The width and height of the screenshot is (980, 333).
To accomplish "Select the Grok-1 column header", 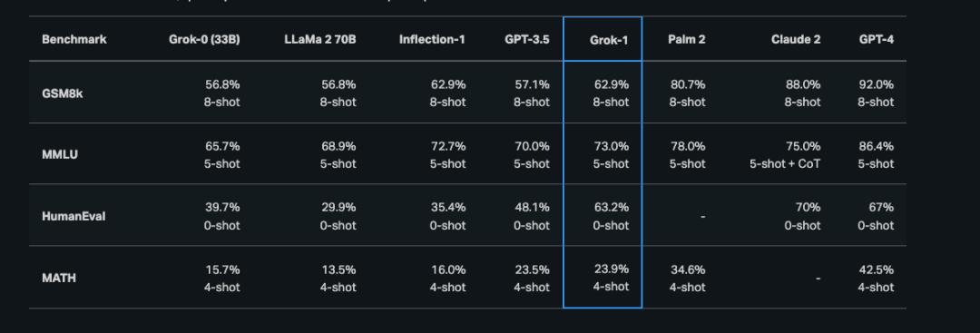I will [x=609, y=40].
